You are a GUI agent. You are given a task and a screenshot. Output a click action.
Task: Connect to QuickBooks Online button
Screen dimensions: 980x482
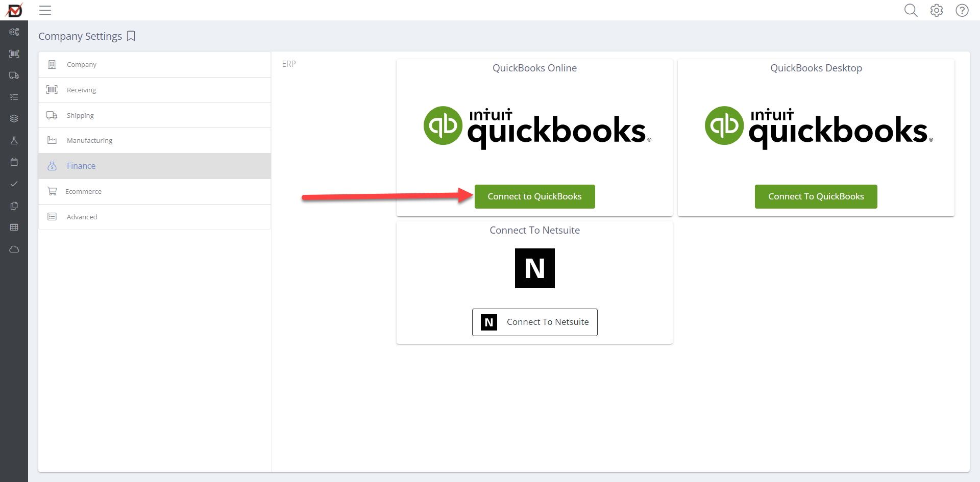pos(534,196)
